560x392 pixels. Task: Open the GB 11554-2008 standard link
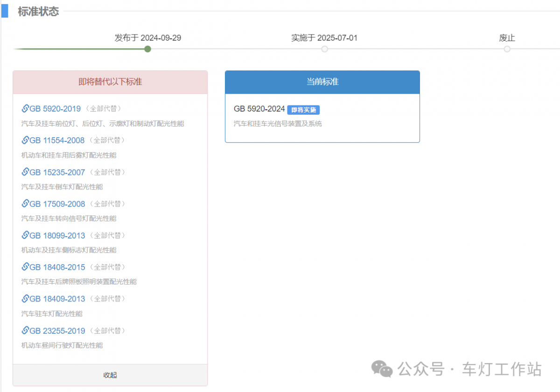pos(57,140)
